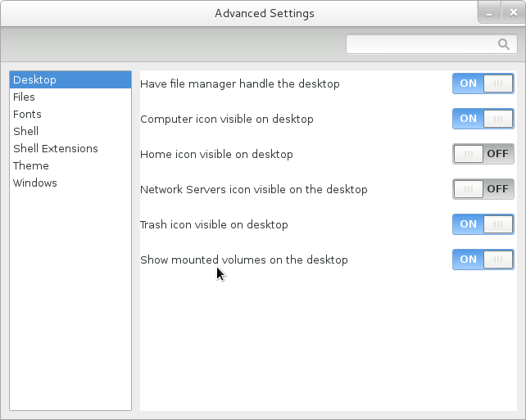Click 'Have file manager handle the desktop' label
Image resolution: width=526 pixels, height=420 pixels.
(x=240, y=84)
